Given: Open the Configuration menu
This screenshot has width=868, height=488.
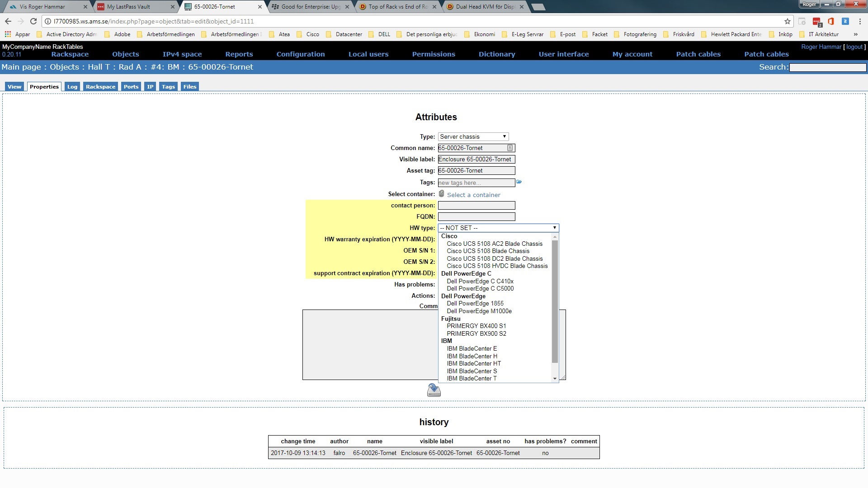Looking at the screenshot, I should tap(300, 54).
